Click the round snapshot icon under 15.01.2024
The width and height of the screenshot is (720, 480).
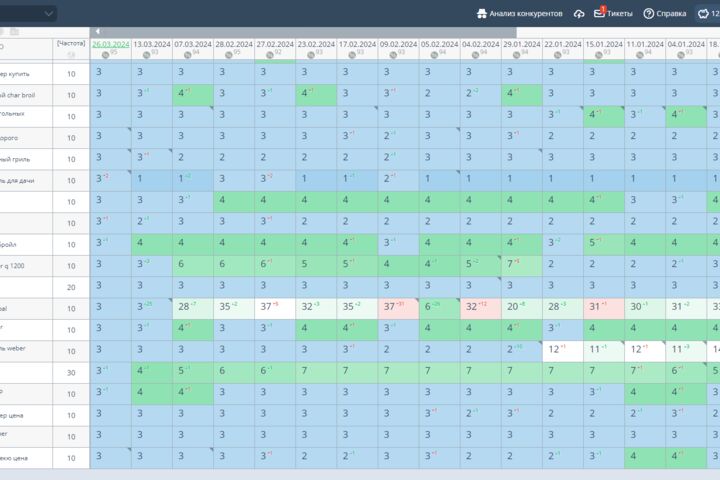599,55
